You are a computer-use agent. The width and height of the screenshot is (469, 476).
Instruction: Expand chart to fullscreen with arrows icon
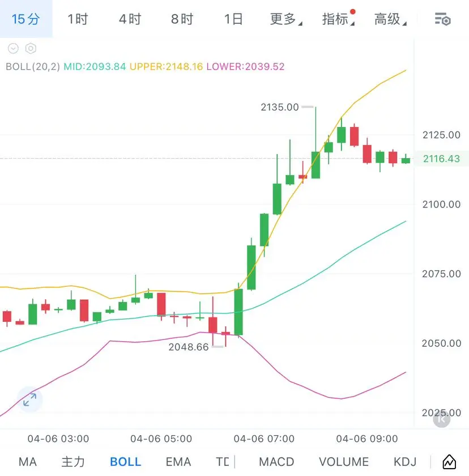point(29,399)
